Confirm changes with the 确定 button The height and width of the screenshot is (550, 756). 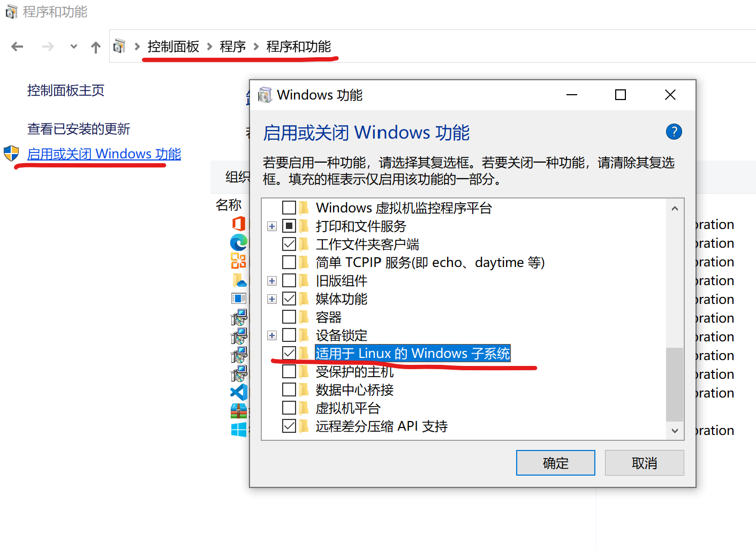556,463
